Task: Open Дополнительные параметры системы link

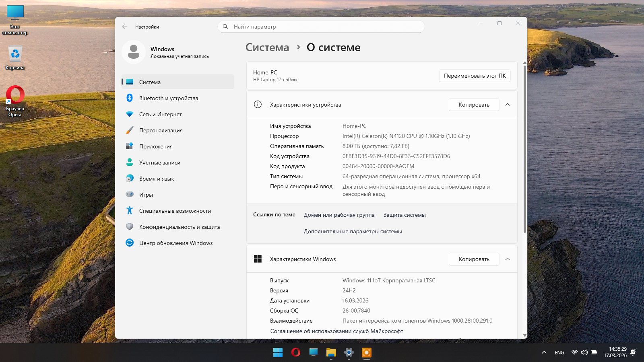Action: click(353, 232)
